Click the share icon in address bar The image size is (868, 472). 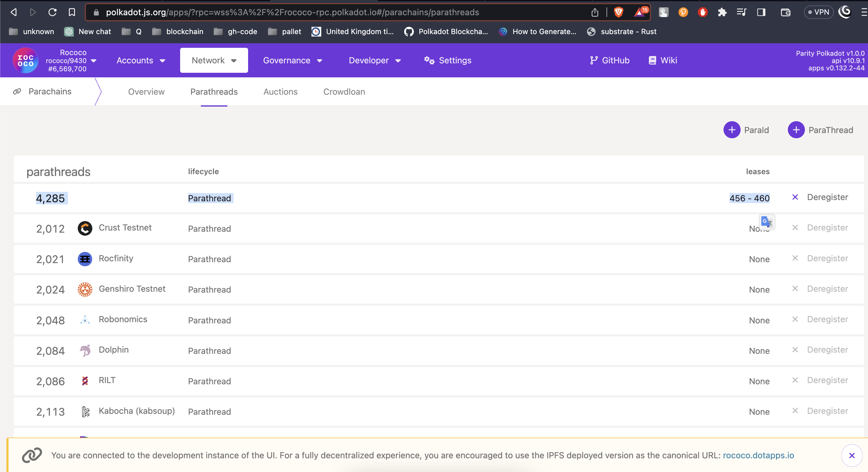coord(595,12)
